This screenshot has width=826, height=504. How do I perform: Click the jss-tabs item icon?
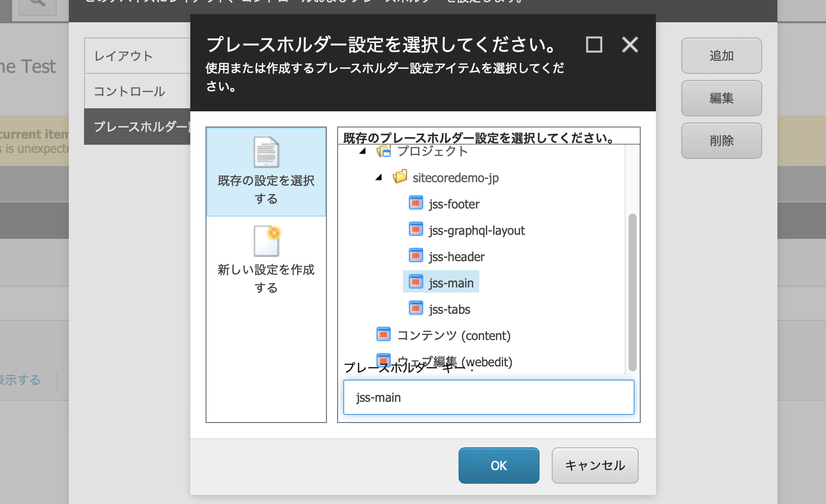(x=416, y=308)
